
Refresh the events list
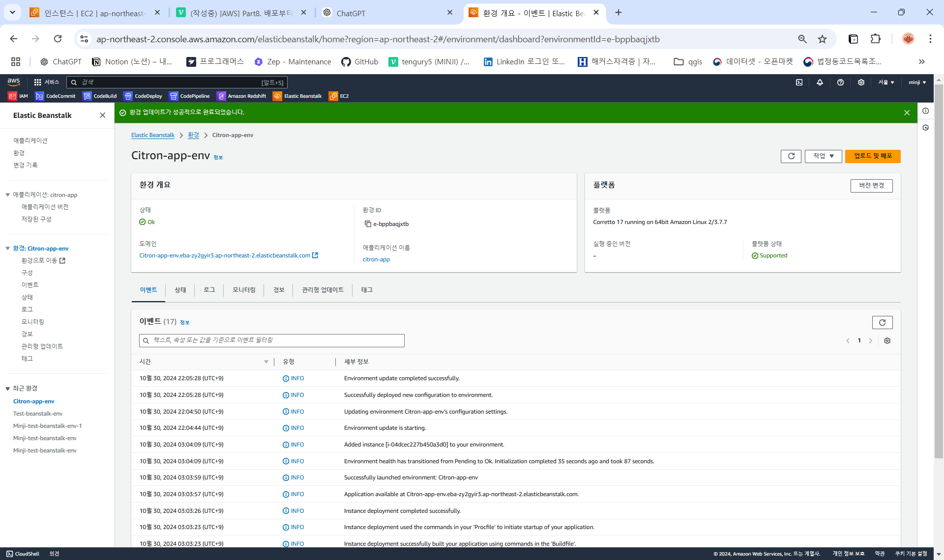[x=882, y=323]
